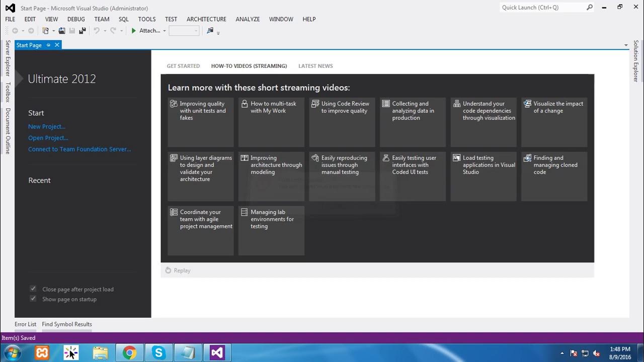Click the Quick Launch search magnifier icon
Image resolution: width=644 pixels, height=362 pixels.
point(589,8)
